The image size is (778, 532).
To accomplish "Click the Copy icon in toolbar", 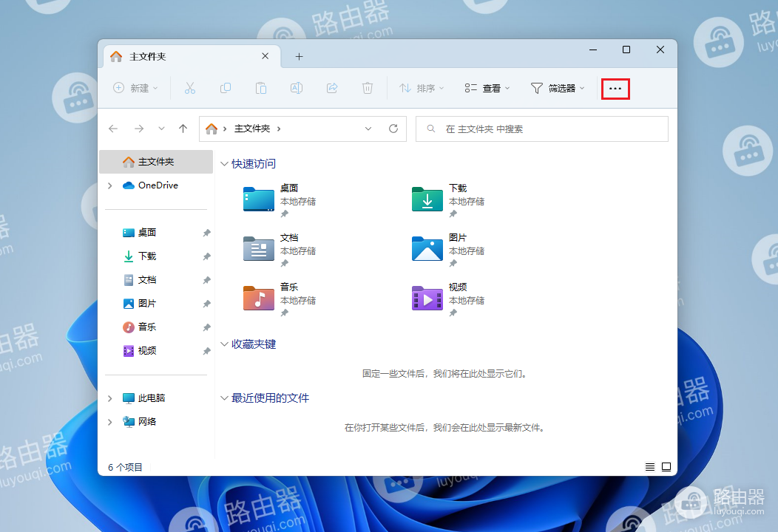I will 226,88.
